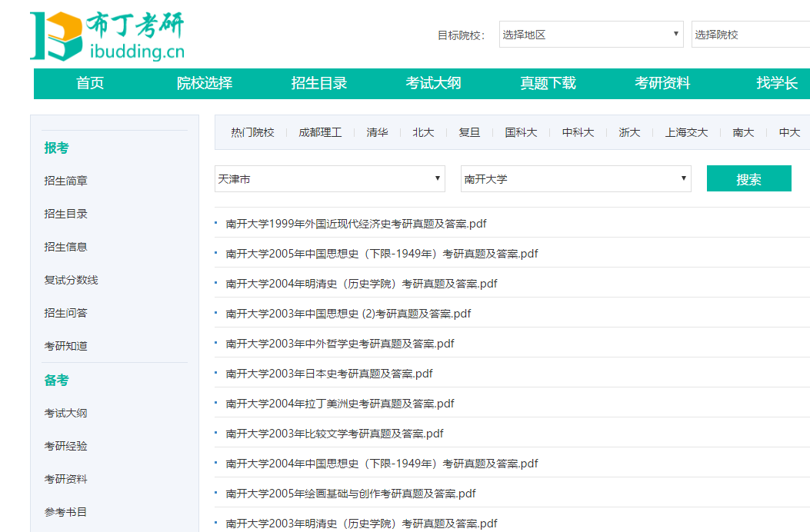Open 南开大学2003年中国思想史 (2) PDF
This screenshot has width=810, height=532.
point(348,314)
